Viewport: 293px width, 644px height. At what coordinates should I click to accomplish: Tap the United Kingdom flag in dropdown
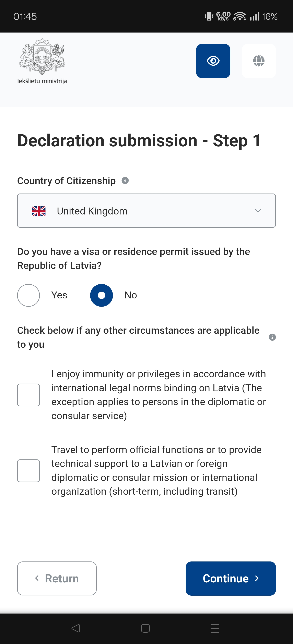(x=39, y=211)
